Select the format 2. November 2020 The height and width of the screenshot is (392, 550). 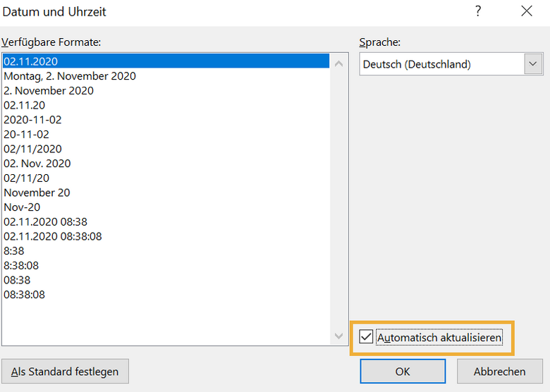point(166,90)
